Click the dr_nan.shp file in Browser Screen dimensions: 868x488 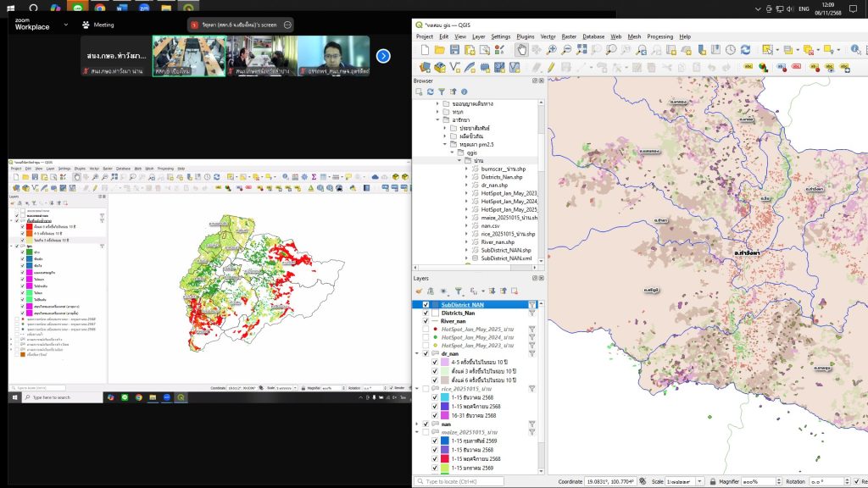tap(493, 185)
